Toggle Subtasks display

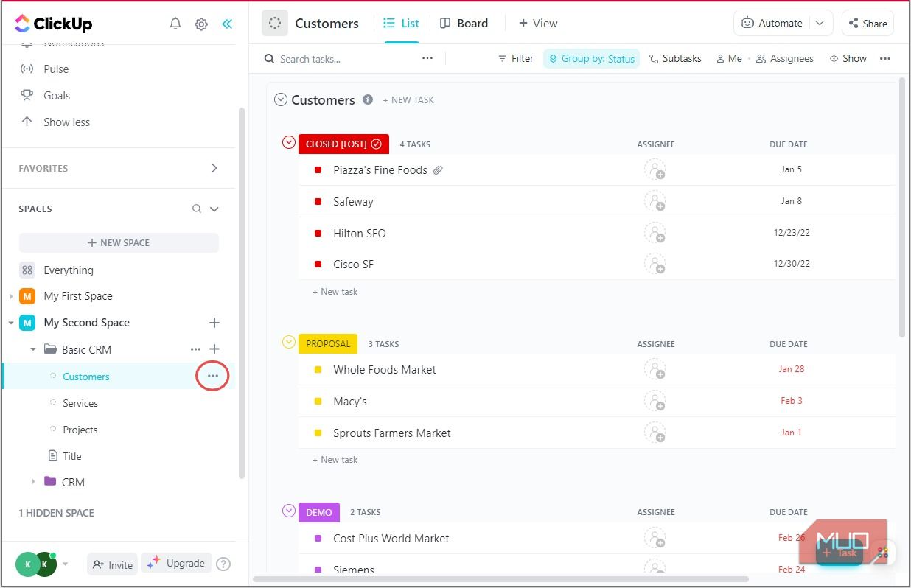pyautogui.click(x=675, y=59)
